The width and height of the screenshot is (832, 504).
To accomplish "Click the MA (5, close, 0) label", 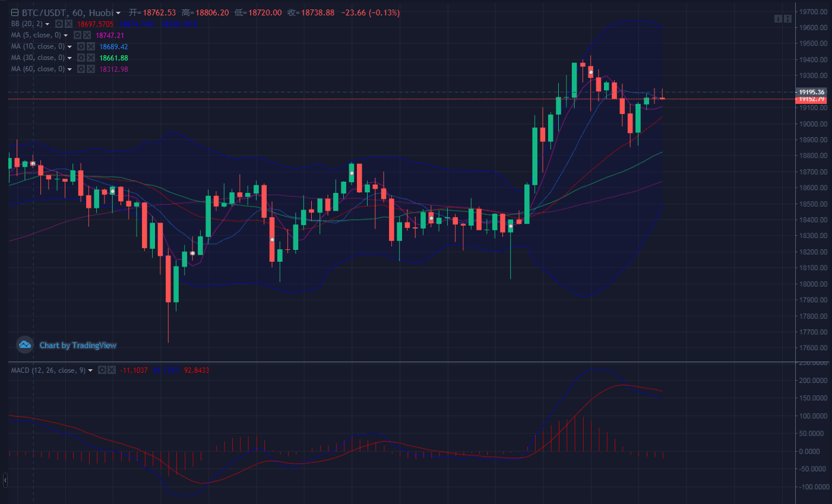I will pos(36,35).
